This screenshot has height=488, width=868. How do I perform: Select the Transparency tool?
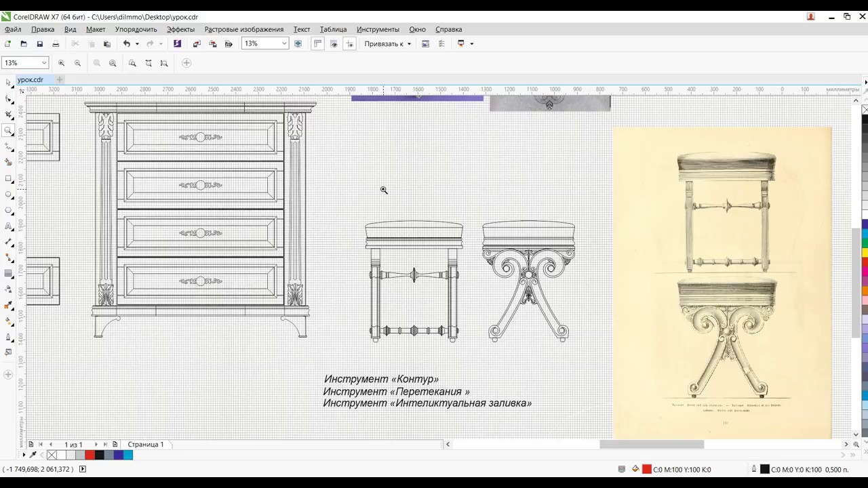pyautogui.click(x=8, y=289)
